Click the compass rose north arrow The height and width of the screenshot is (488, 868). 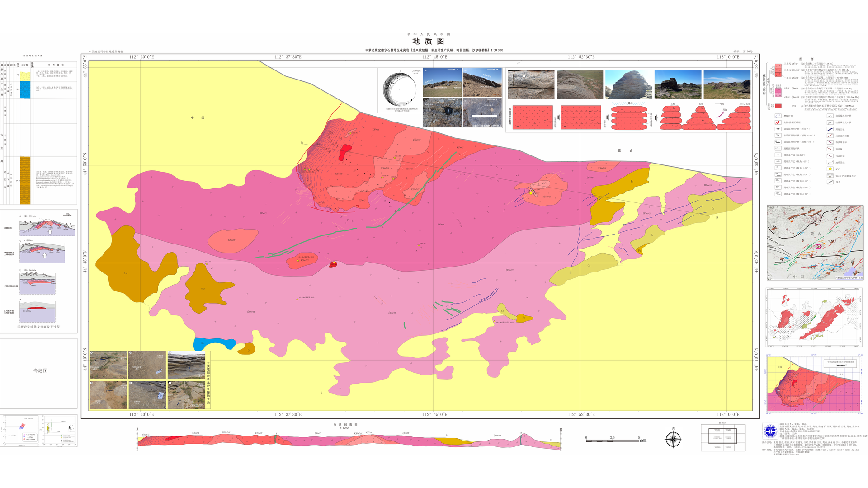[x=673, y=438]
